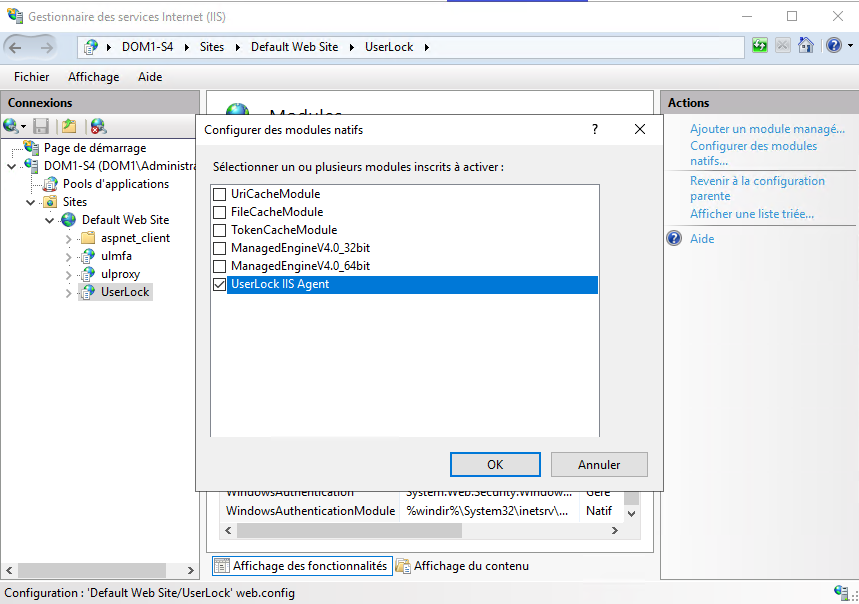Click the forward navigation arrow

pos(47,48)
